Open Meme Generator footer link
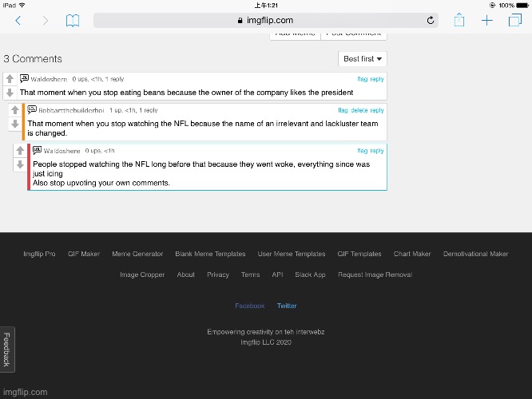The height and width of the screenshot is (399, 532). [x=137, y=254]
